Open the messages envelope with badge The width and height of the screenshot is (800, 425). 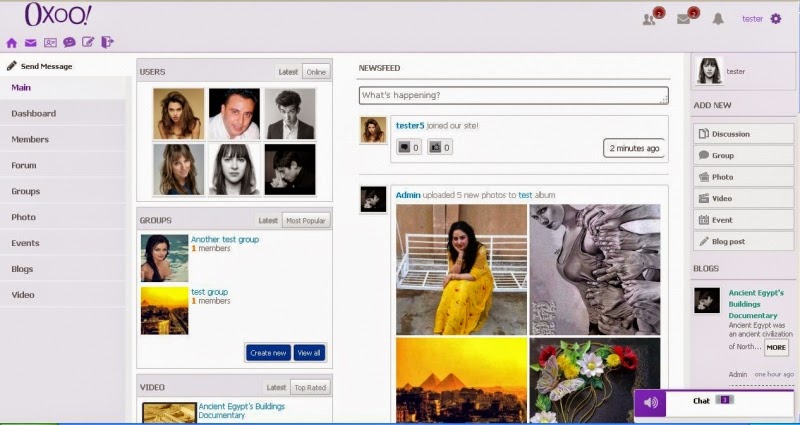click(685, 18)
